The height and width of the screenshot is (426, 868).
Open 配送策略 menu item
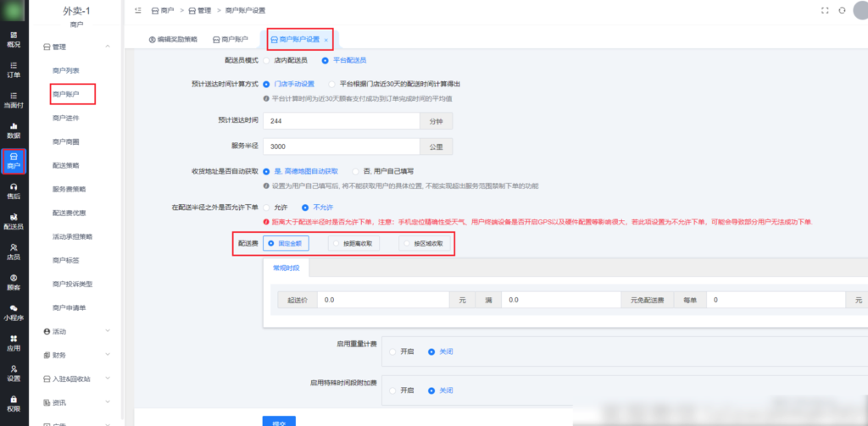pyautogui.click(x=66, y=165)
